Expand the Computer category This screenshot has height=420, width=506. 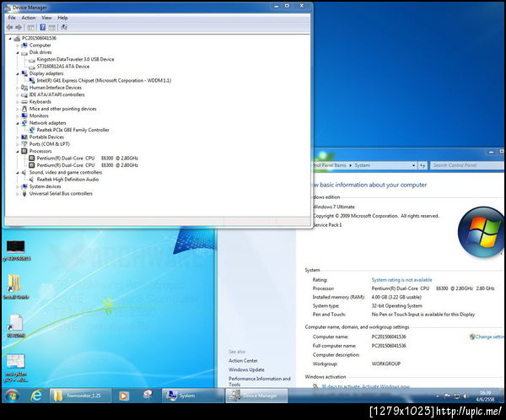(x=18, y=46)
